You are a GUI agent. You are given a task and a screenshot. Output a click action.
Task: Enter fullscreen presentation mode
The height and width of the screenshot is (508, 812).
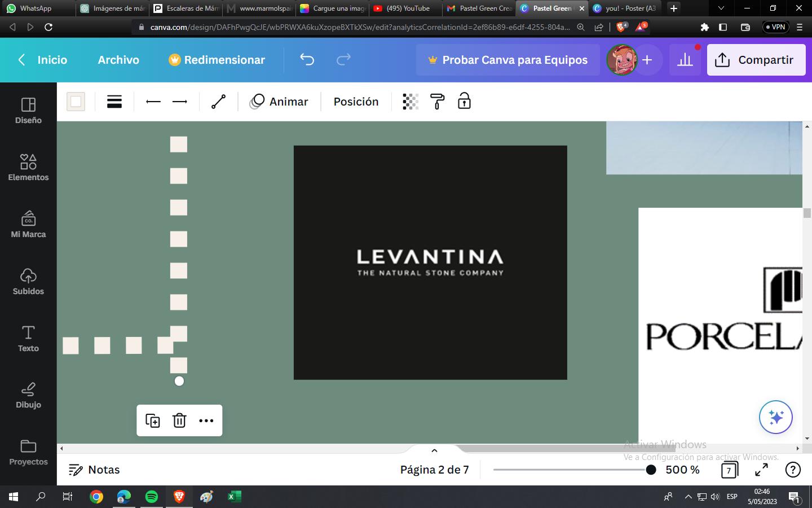click(x=761, y=470)
